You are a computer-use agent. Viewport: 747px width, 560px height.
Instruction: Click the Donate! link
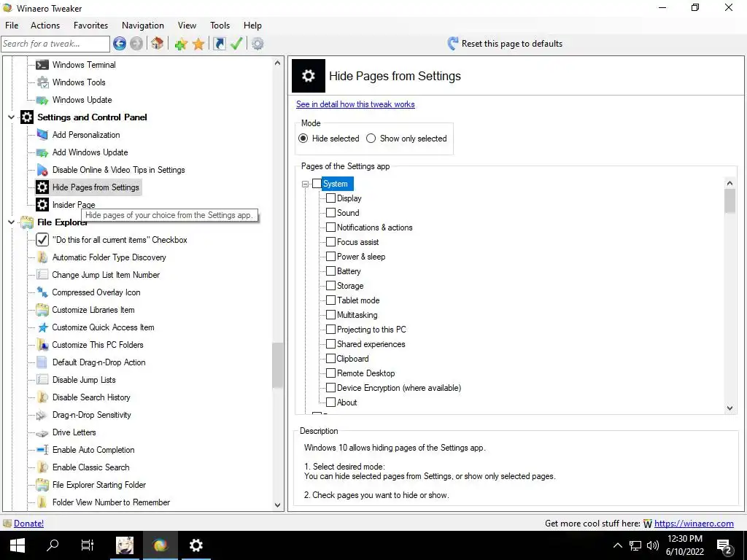click(x=28, y=524)
